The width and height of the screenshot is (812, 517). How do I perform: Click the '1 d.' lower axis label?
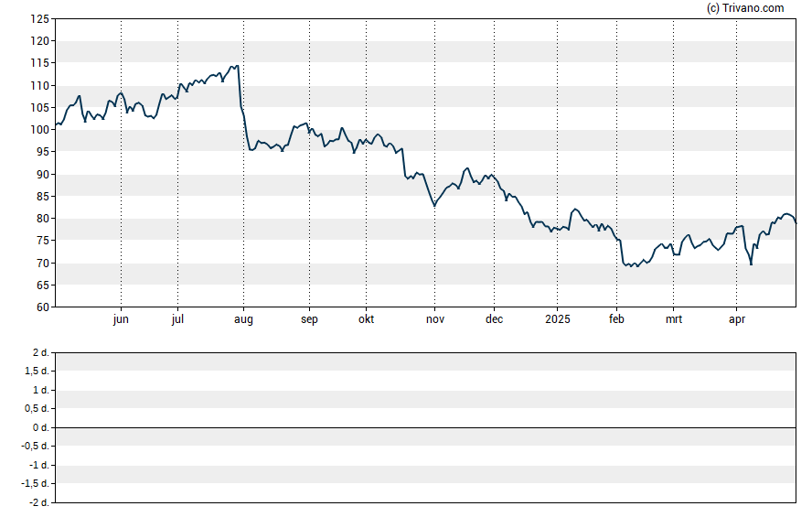pos(41,390)
